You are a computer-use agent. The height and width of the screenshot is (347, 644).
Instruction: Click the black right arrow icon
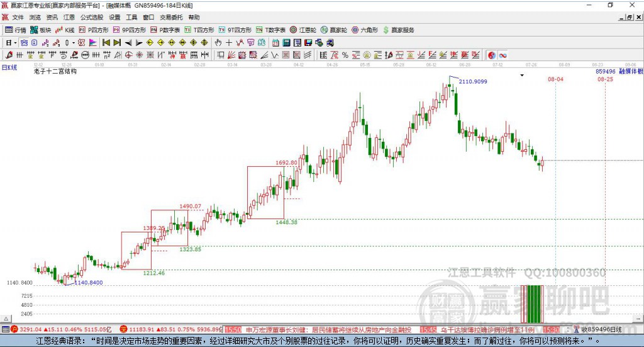pyautogui.click(x=139, y=43)
